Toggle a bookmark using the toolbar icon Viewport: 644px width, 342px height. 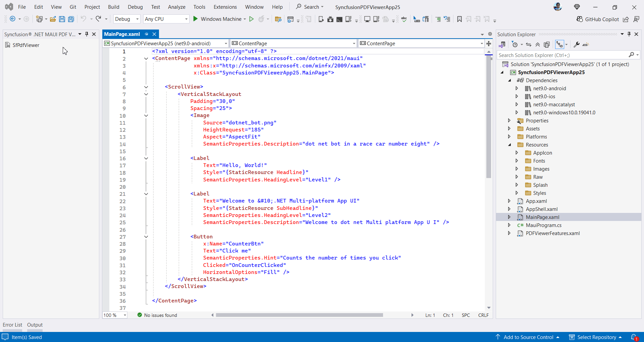(x=459, y=19)
